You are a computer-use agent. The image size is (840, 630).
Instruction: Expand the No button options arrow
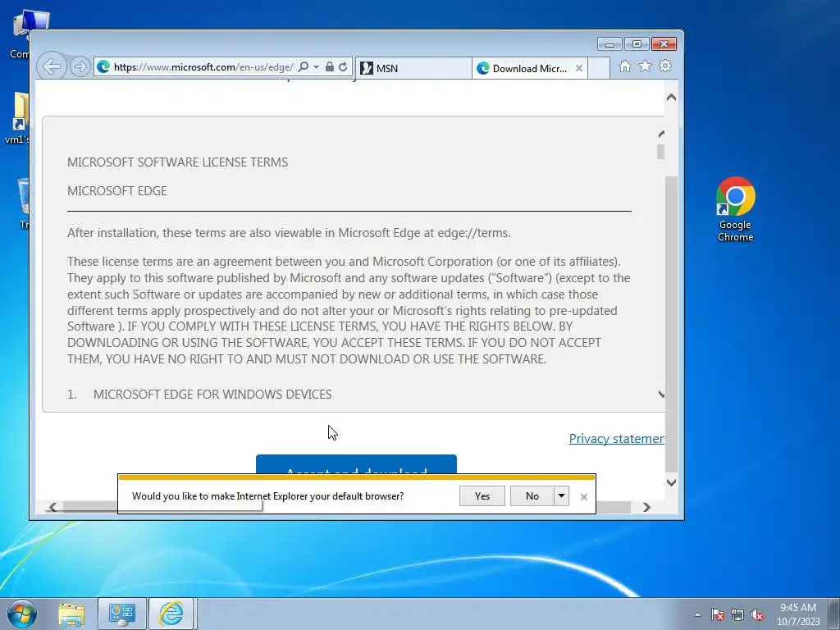[x=561, y=496]
